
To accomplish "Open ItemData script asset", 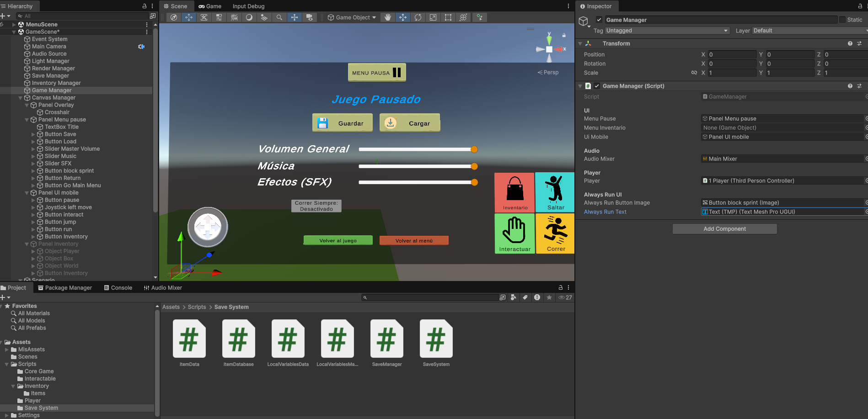I will tap(189, 339).
